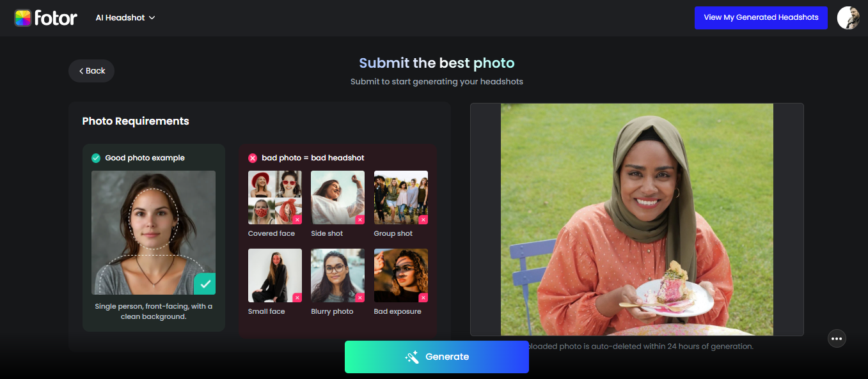This screenshot has height=379, width=868.
Task: Open the profile account menu from the avatar
Action: tap(848, 17)
